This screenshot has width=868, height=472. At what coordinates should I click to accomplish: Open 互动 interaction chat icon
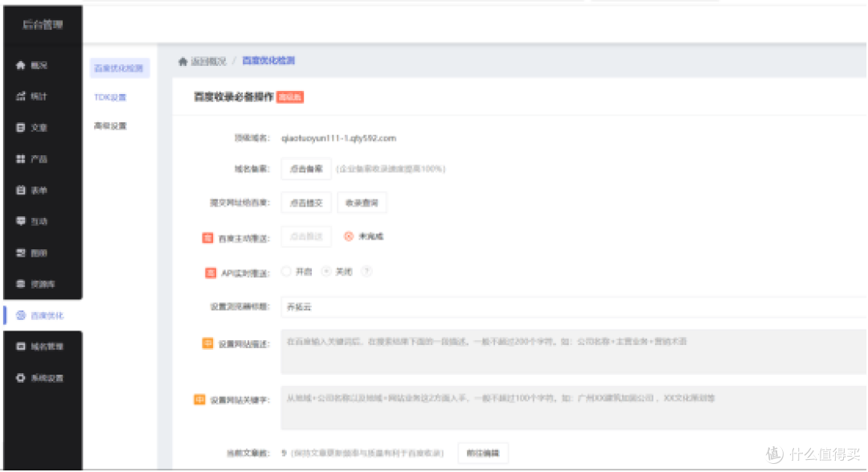pos(20,221)
